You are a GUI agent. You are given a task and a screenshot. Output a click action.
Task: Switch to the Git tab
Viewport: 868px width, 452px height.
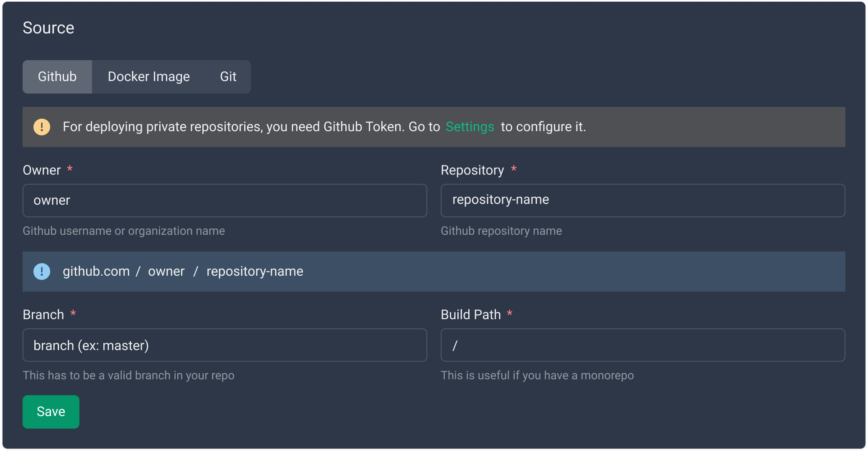(228, 76)
